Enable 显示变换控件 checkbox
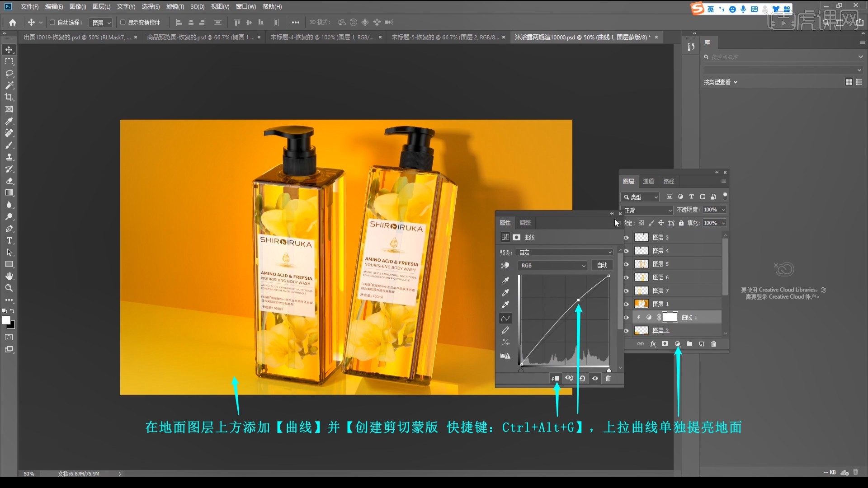868x488 pixels. coord(123,22)
